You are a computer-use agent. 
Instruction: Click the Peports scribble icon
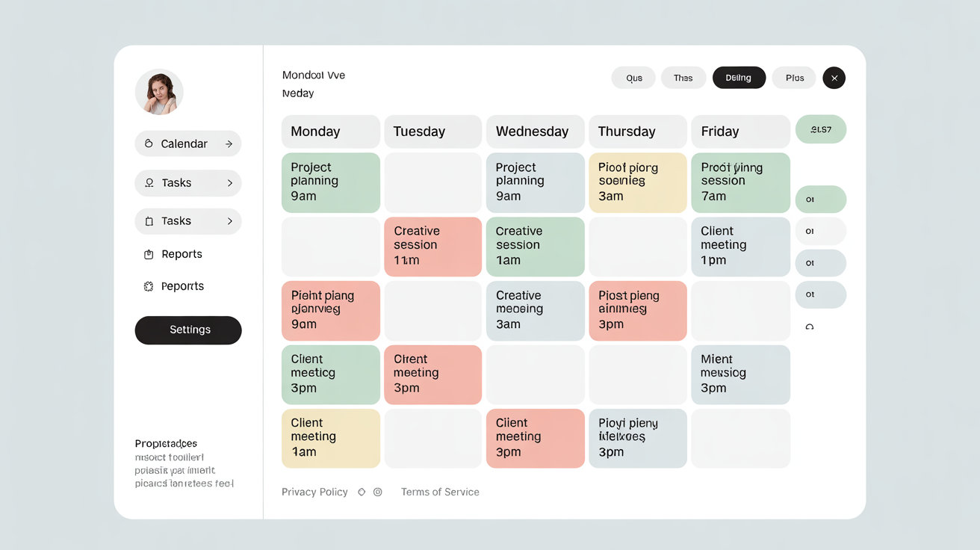coord(149,285)
